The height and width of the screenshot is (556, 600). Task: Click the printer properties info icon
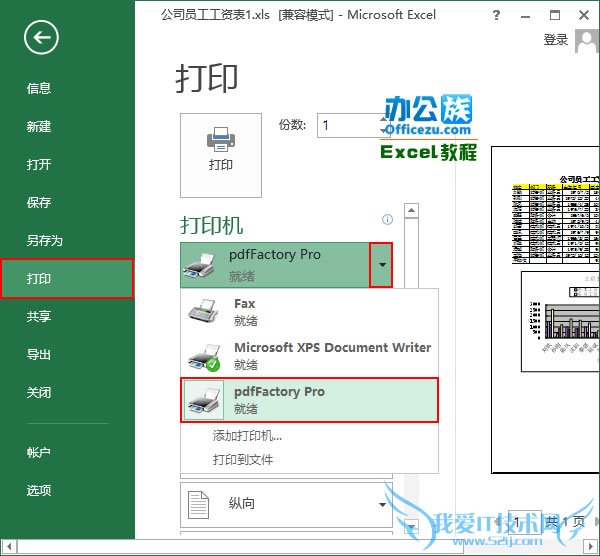point(387,220)
